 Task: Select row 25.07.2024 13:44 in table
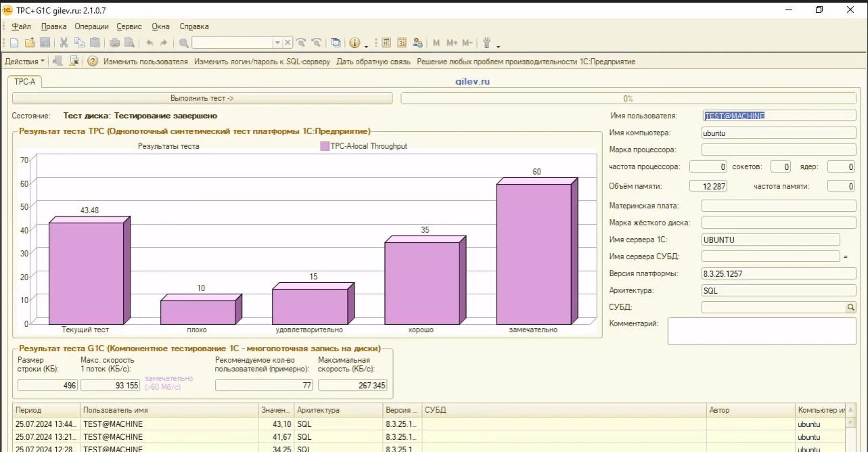pos(429,424)
